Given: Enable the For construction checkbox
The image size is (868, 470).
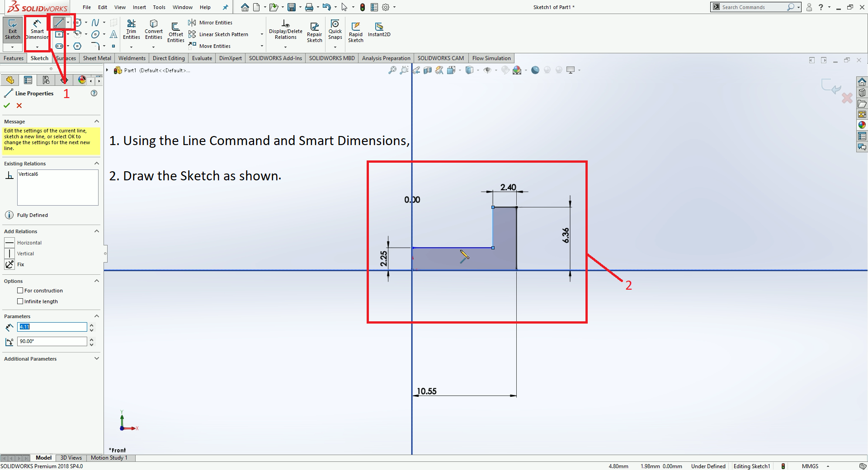Looking at the screenshot, I should (20, 291).
